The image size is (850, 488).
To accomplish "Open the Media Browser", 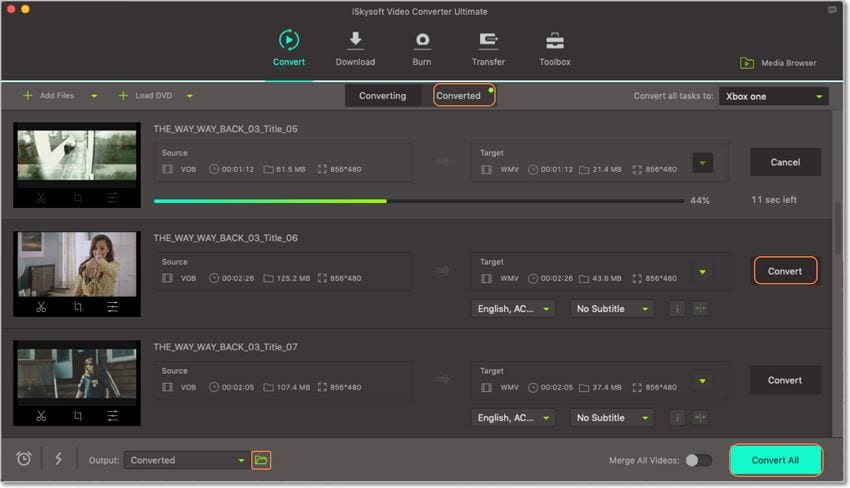I will click(778, 63).
